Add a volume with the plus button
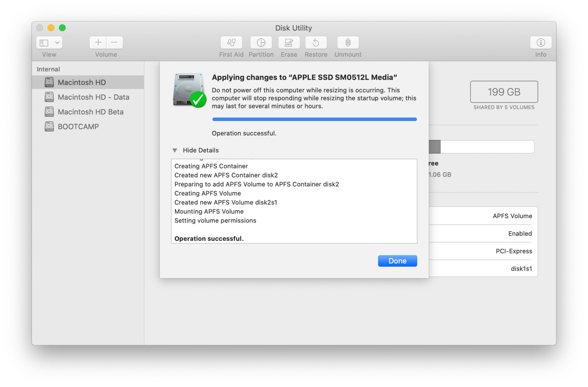588x387 pixels. click(98, 43)
